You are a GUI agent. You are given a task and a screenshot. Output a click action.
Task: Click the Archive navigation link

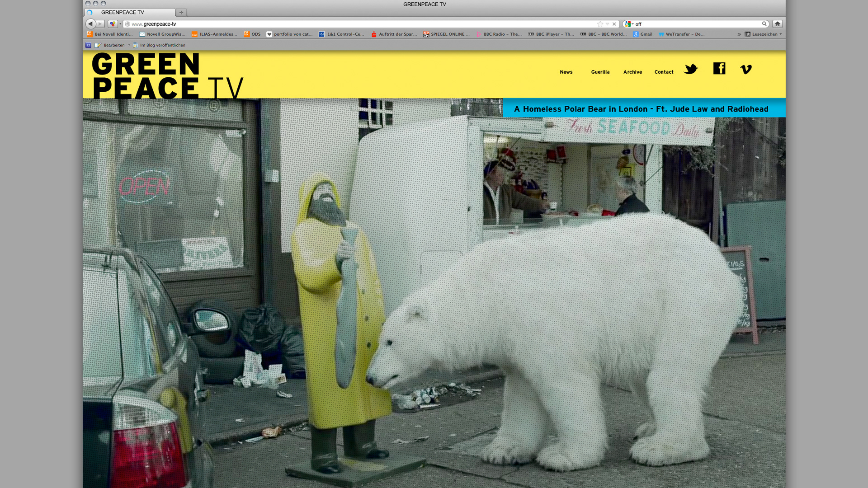(x=632, y=72)
